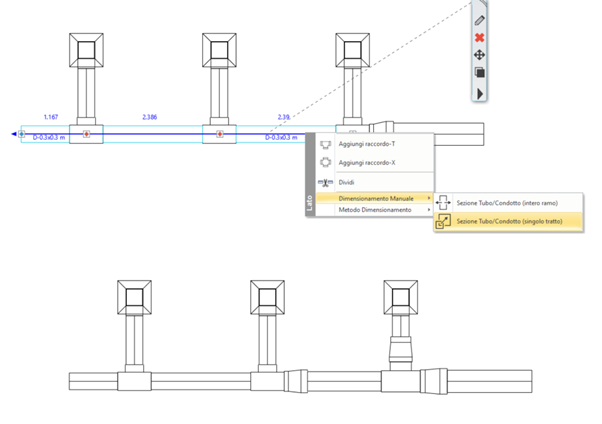Click the whole-branch duct sizing icon

click(445, 203)
